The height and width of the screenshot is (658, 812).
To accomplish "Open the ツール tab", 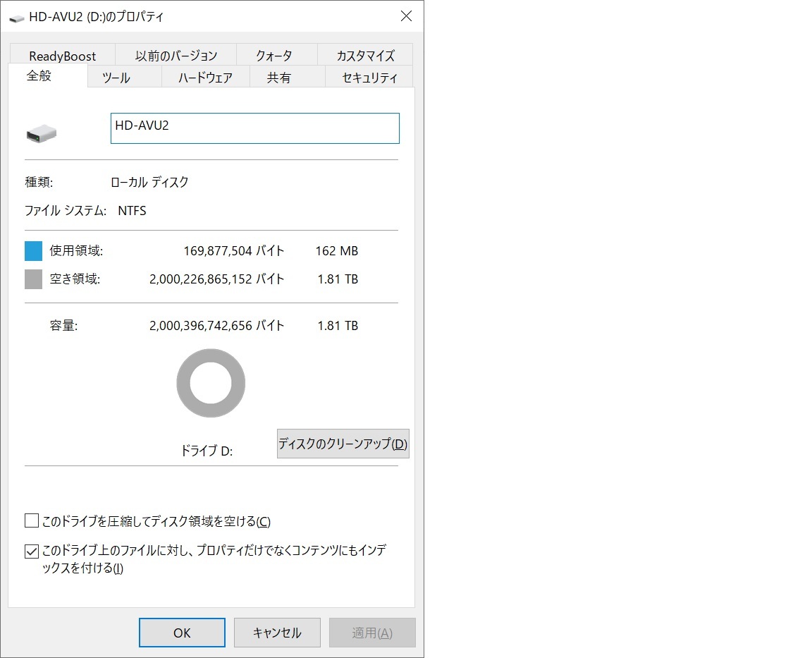I will click(116, 78).
